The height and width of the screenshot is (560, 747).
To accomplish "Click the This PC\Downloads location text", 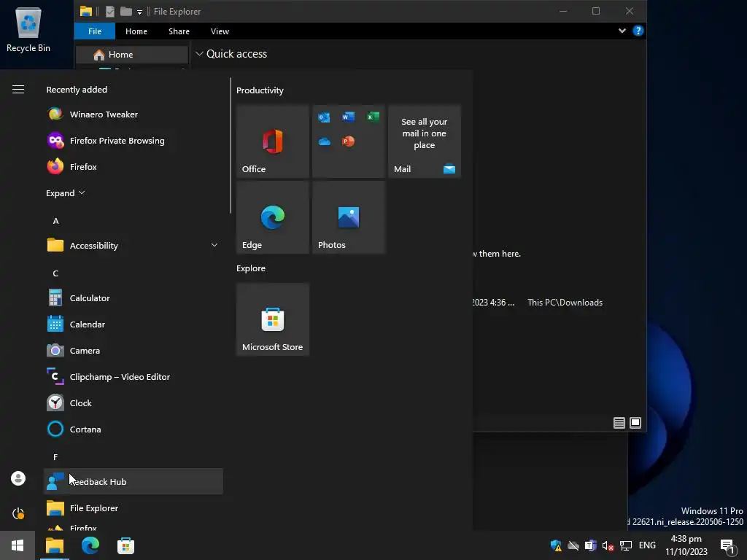I will pyautogui.click(x=565, y=303).
